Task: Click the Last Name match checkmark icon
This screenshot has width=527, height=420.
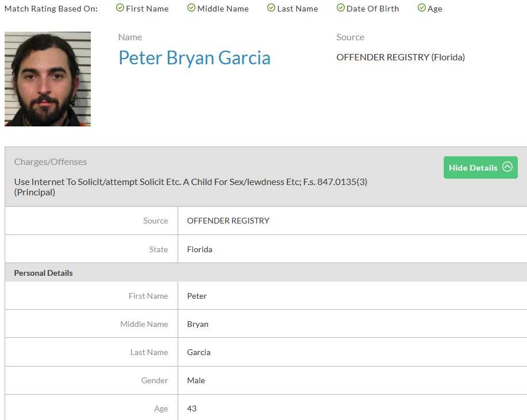Action: [271, 8]
